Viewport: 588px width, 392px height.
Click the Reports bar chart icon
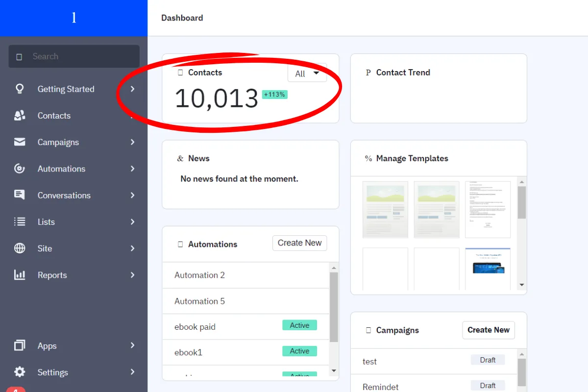tap(20, 275)
